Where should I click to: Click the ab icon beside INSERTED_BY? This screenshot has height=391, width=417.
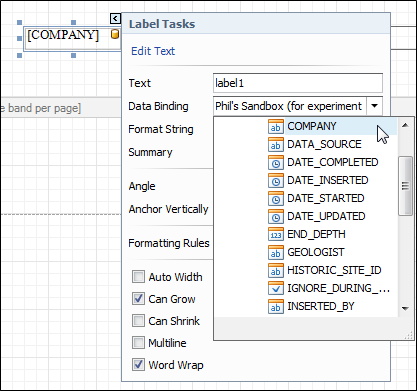pyautogui.click(x=276, y=307)
